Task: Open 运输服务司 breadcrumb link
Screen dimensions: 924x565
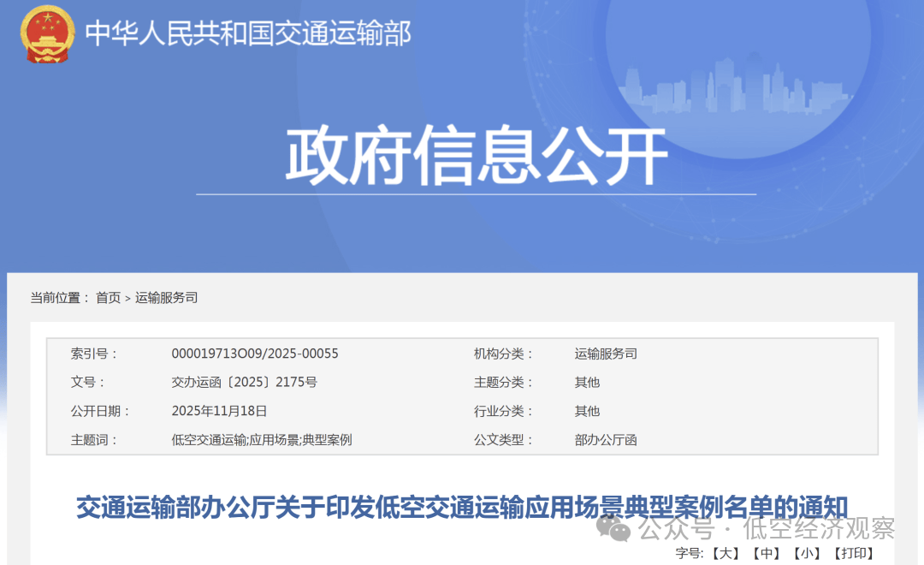Action: point(166,298)
